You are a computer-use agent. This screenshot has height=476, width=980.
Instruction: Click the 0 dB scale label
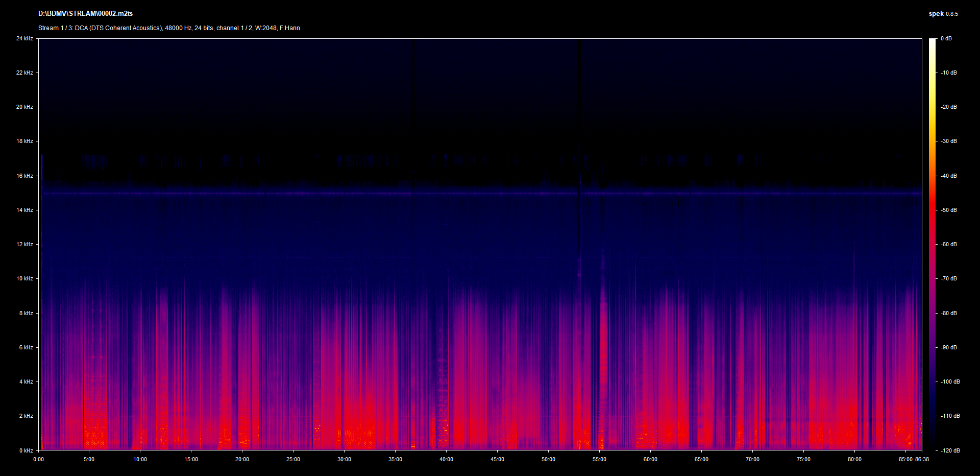click(946, 38)
